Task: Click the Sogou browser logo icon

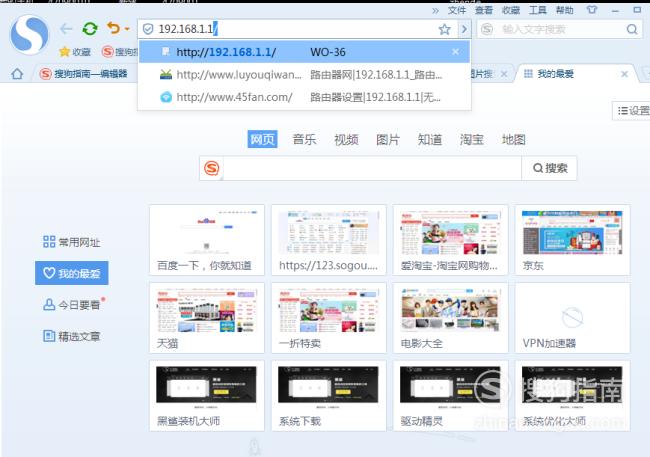Action: click(x=29, y=34)
